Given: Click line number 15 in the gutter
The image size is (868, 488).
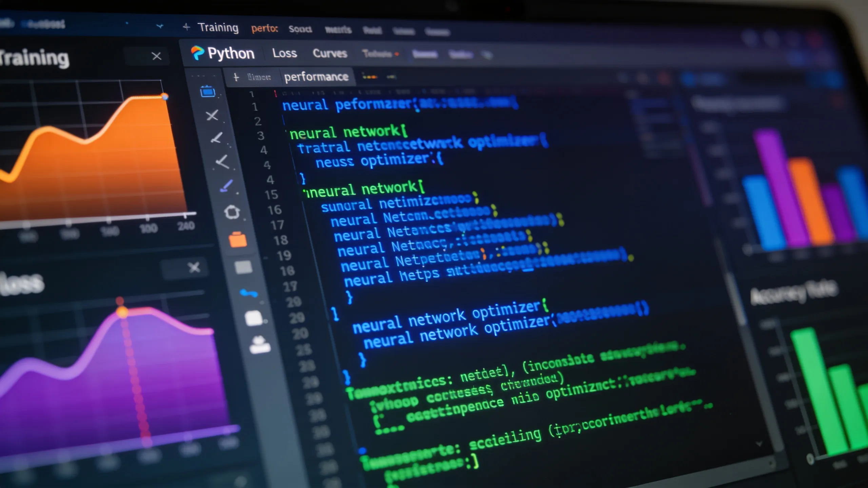Looking at the screenshot, I should pos(271,195).
